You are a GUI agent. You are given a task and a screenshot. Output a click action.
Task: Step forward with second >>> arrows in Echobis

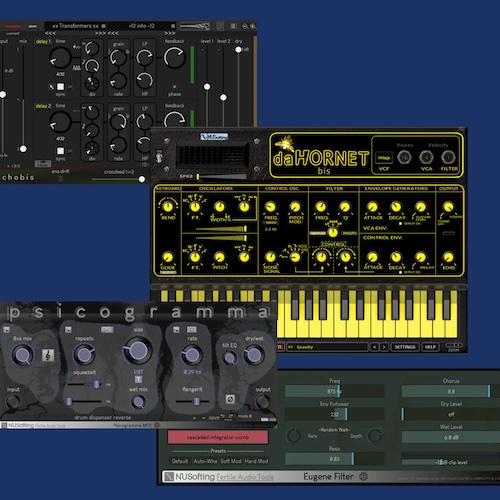pos(170,33)
